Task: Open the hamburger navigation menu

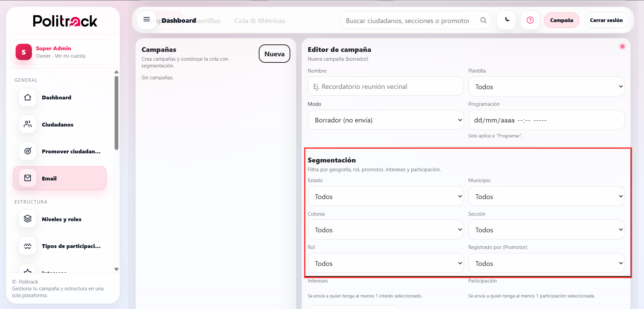Action: click(147, 19)
